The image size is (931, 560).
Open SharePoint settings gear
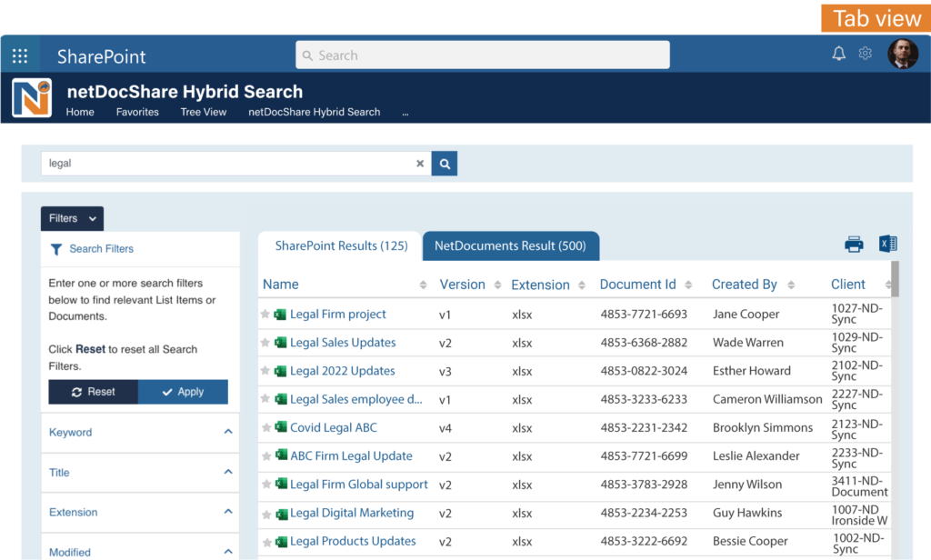pos(866,54)
